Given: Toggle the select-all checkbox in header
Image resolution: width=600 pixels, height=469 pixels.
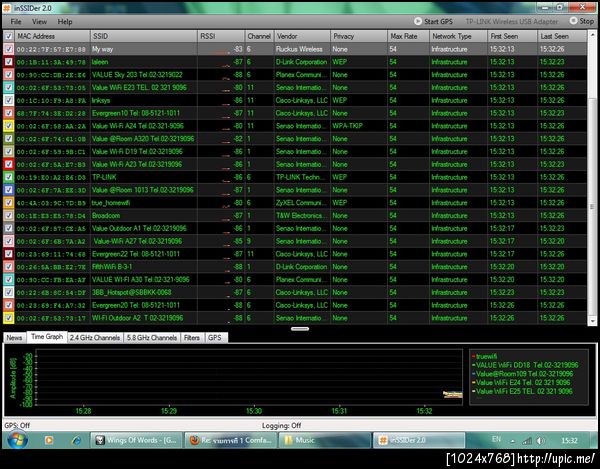Looking at the screenshot, I should 8,36.
